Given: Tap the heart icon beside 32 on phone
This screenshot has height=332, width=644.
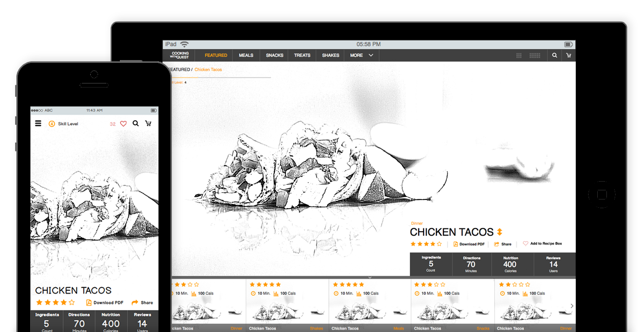Looking at the screenshot, I should tap(123, 124).
